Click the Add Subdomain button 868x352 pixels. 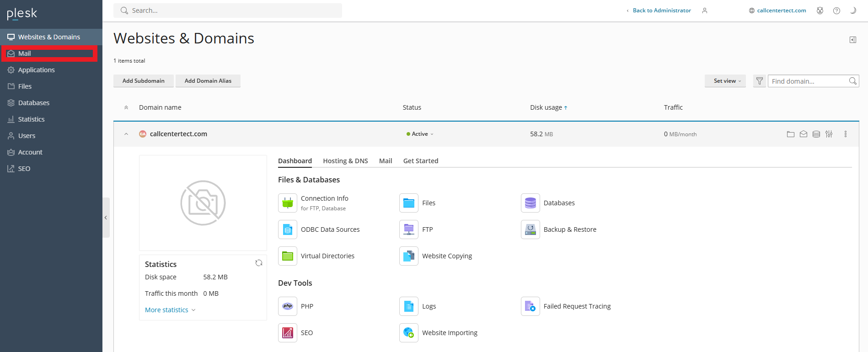pos(143,81)
